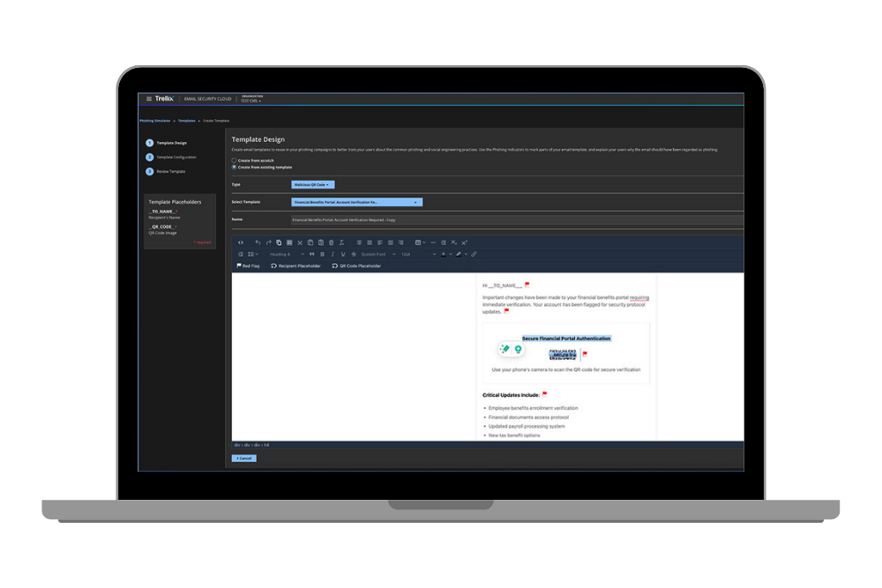Align the text right
Screen dimensions: 882x588
tap(400, 242)
